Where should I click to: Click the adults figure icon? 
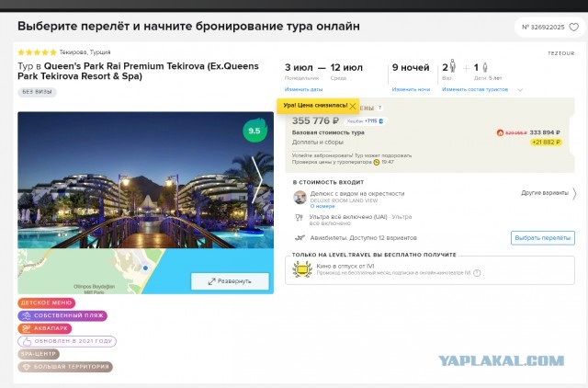click(453, 66)
